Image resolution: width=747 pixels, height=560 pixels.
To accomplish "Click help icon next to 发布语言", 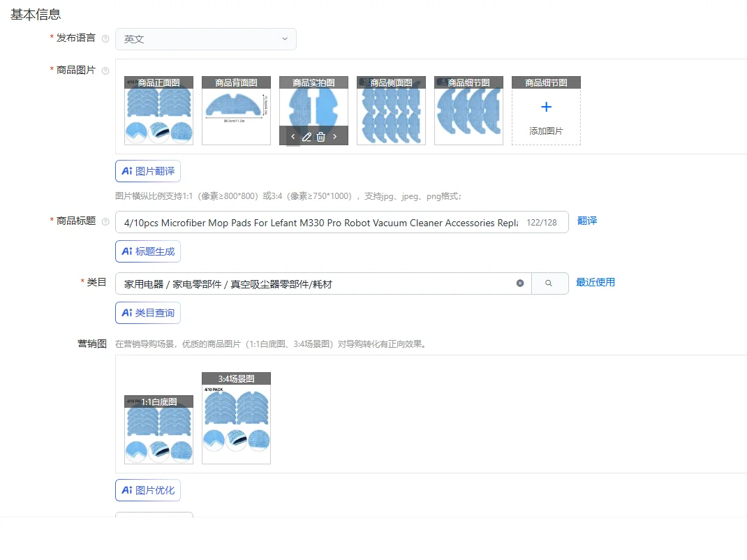I will (x=105, y=38).
